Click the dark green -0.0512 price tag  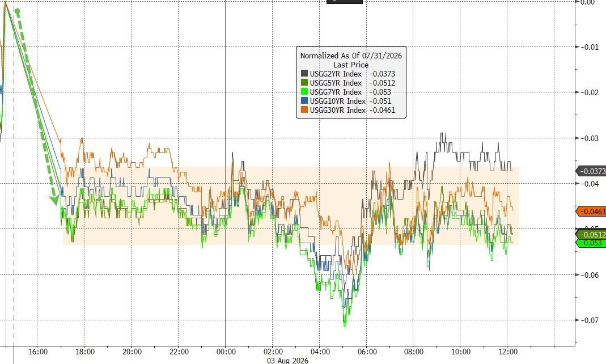(x=591, y=235)
